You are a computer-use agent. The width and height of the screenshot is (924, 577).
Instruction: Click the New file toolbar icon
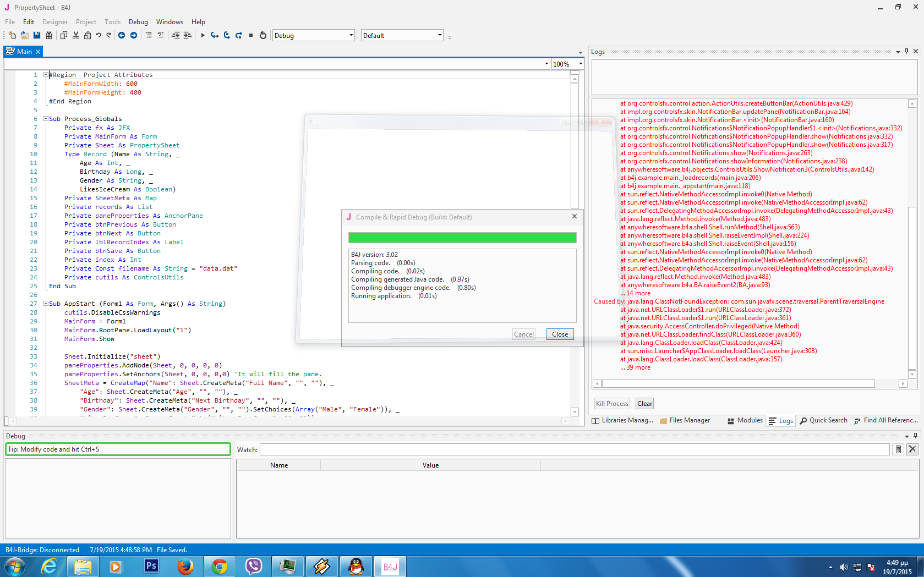click(x=12, y=35)
